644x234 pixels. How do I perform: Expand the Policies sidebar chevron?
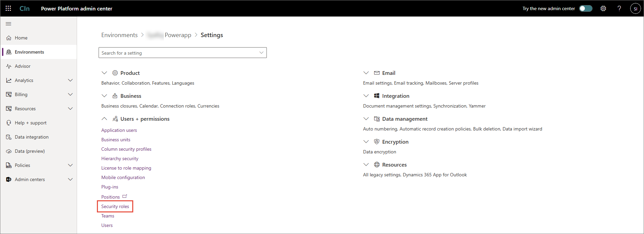[70, 165]
